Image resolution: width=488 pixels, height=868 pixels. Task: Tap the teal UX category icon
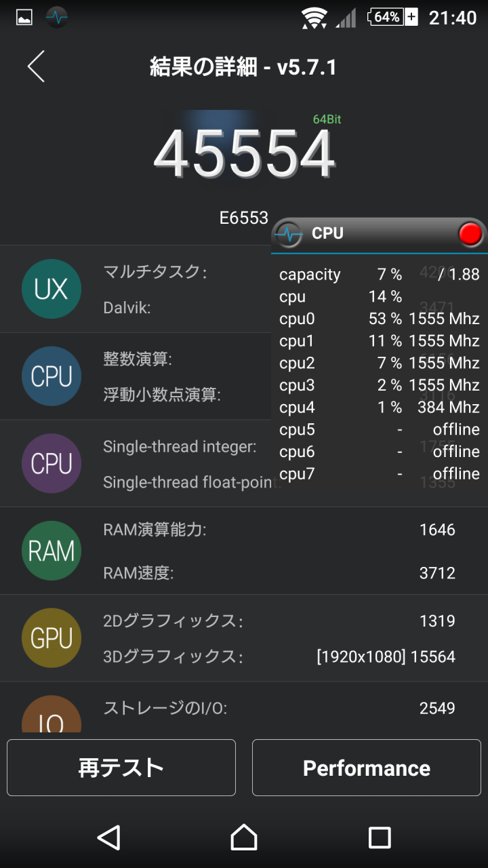tap(52, 290)
